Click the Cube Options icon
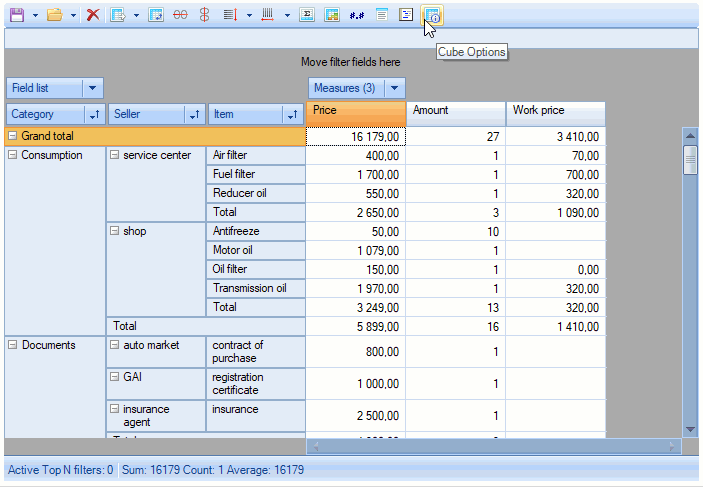Viewport: 703px width, 487px height. (x=431, y=15)
